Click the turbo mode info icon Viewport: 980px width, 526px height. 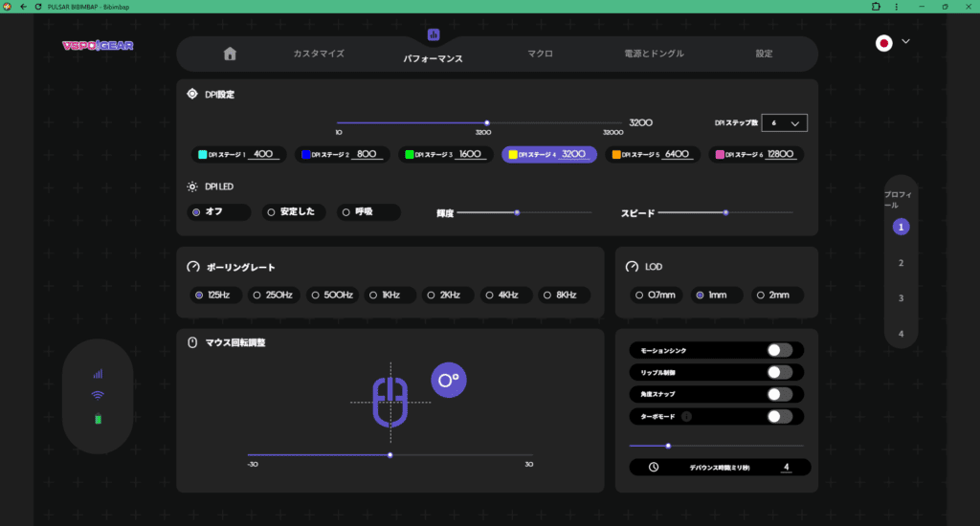click(x=687, y=417)
